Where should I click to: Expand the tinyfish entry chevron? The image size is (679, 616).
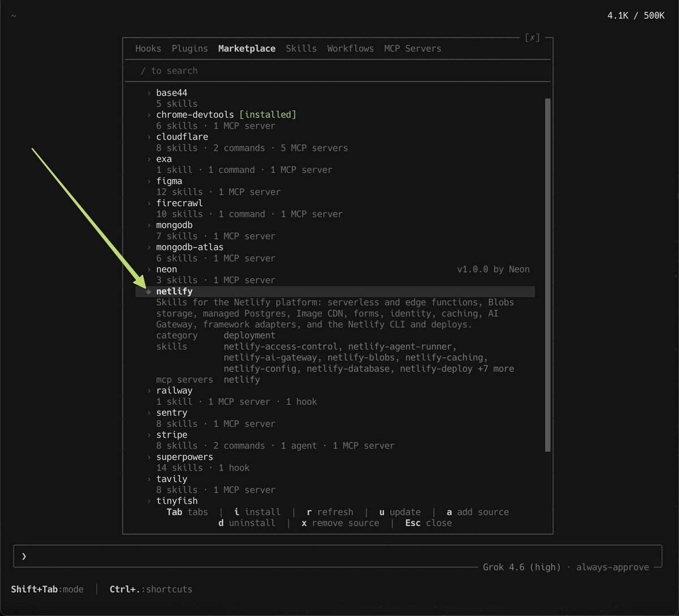[x=149, y=501]
